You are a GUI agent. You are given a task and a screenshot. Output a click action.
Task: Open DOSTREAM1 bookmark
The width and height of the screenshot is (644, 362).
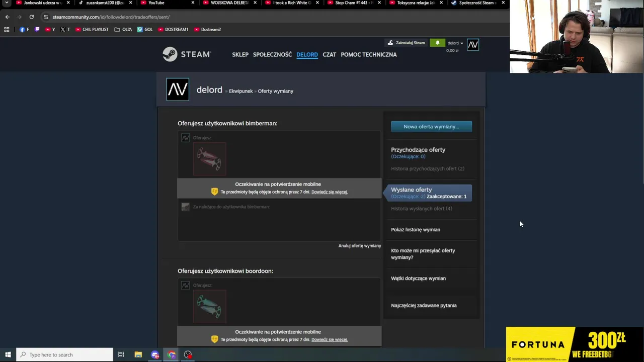point(173,30)
